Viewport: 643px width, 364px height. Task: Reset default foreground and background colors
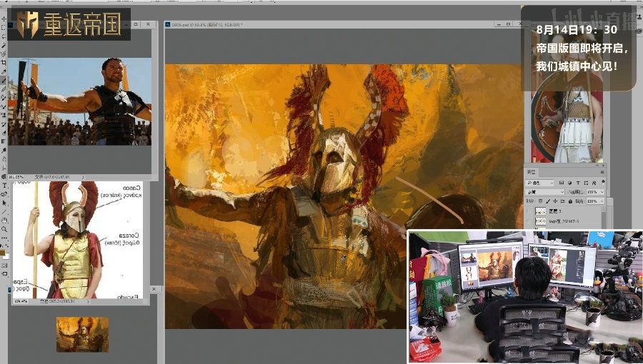click(x=1, y=245)
